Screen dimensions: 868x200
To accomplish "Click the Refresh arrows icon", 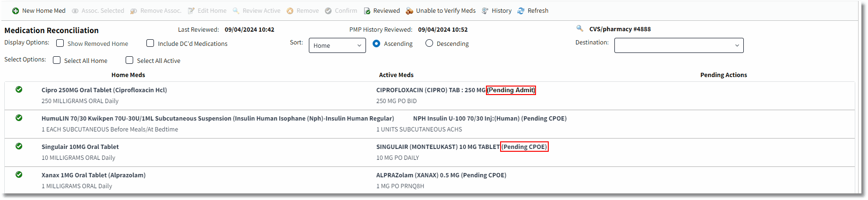I will click(521, 11).
